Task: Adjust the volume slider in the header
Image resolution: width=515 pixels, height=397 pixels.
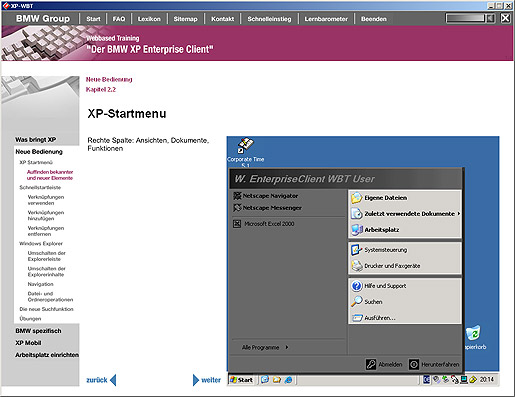Action: (465, 18)
